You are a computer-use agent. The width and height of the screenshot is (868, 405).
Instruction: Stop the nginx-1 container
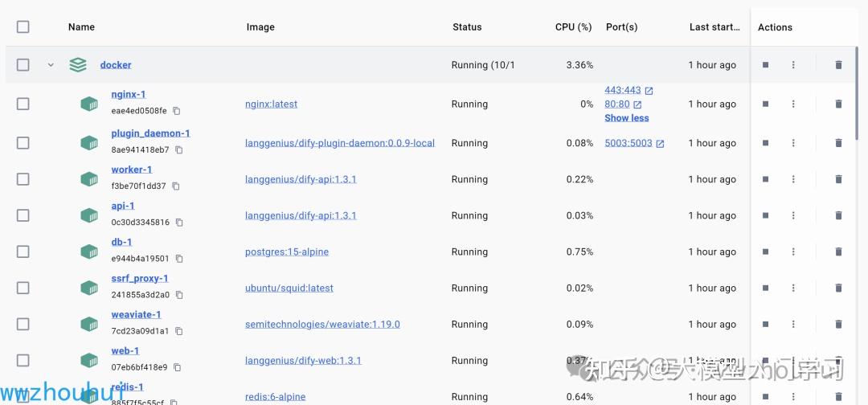(x=765, y=104)
